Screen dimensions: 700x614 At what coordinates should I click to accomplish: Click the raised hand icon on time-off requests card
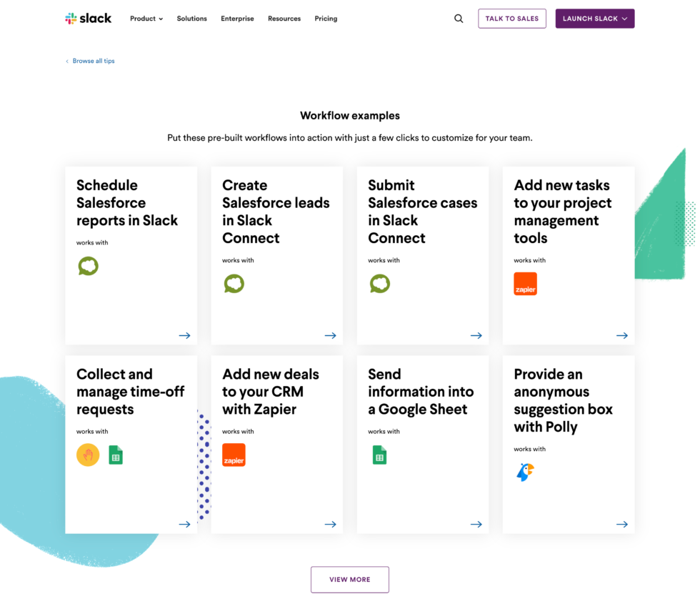(x=87, y=454)
